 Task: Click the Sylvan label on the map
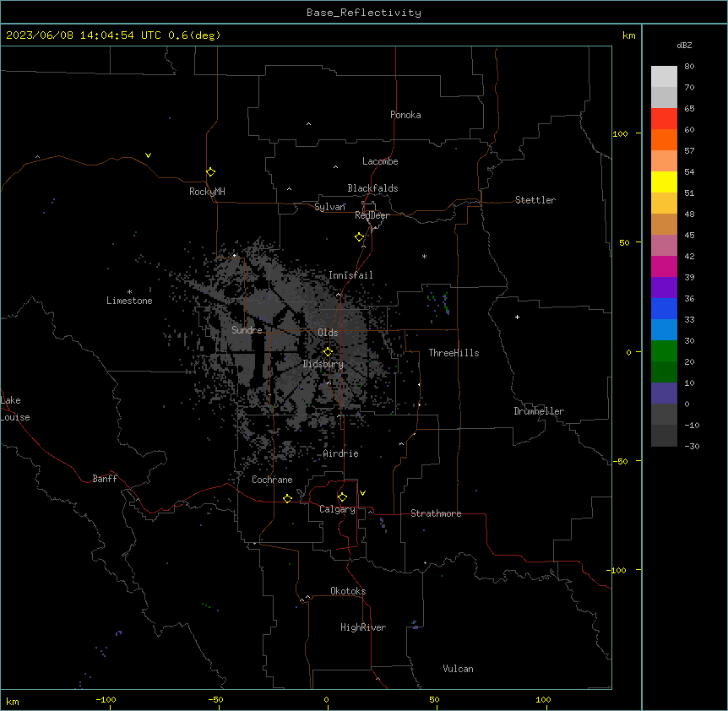329,207
